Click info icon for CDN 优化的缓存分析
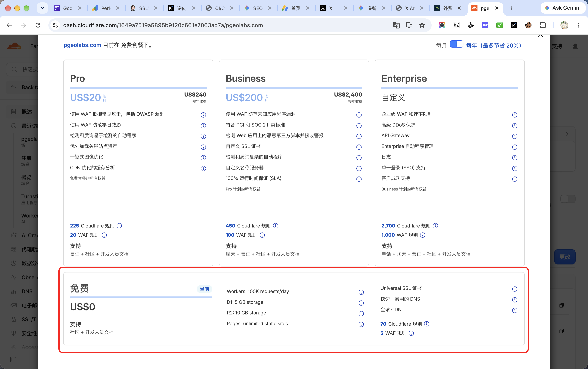Viewport: 588px width, 369px height. click(203, 168)
